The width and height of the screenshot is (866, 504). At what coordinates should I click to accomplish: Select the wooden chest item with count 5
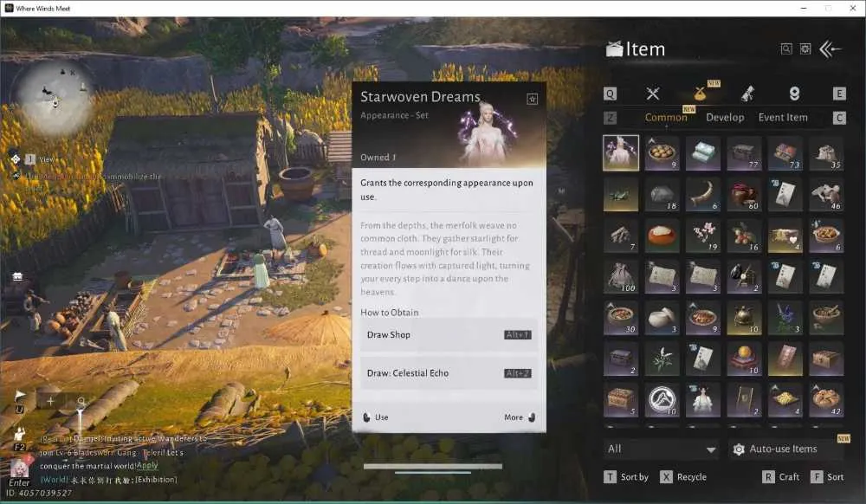tap(621, 399)
